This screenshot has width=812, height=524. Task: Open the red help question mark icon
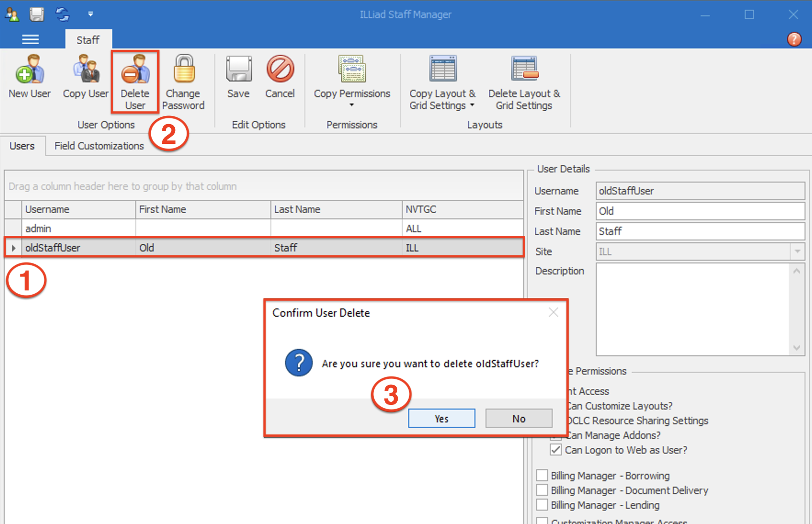[x=794, y=39]
